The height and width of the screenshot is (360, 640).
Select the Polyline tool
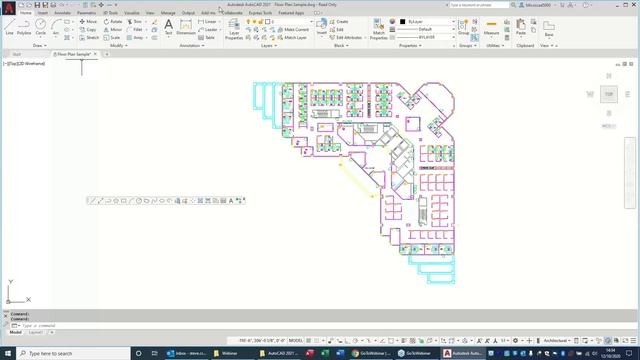(x=24, y=27)
